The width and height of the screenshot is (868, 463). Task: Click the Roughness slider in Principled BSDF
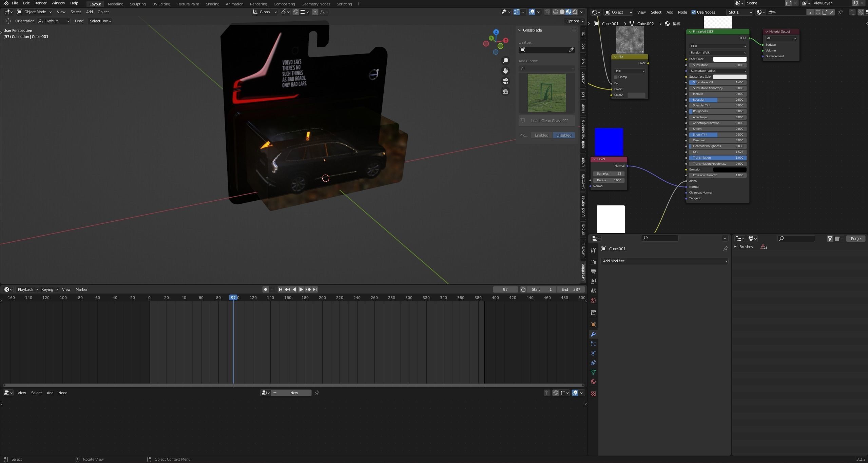[718, 111]
